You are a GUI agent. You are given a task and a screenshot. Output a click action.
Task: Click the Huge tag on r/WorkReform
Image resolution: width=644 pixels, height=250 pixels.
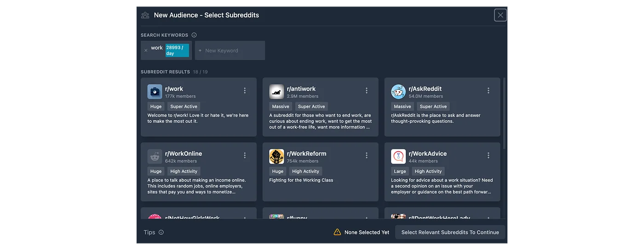[x=278, y=171]
